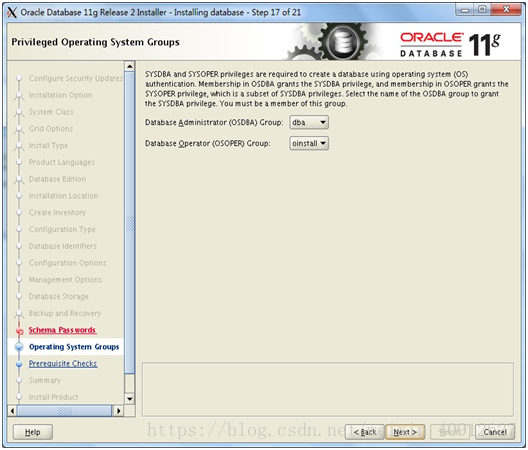Screen dimensions: 528x450
Task: Maximize the installer window
Action: 482,10
